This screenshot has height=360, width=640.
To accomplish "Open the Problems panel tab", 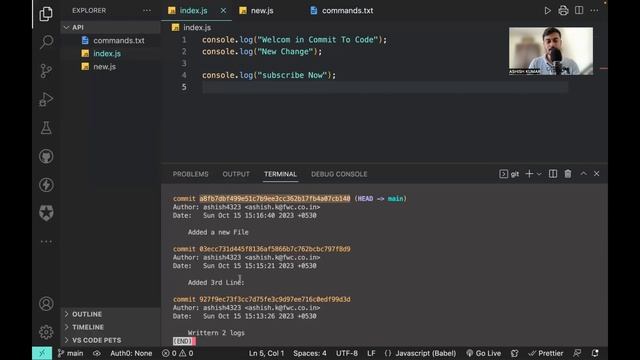I will pyautogui.click(x=190, y=174).
